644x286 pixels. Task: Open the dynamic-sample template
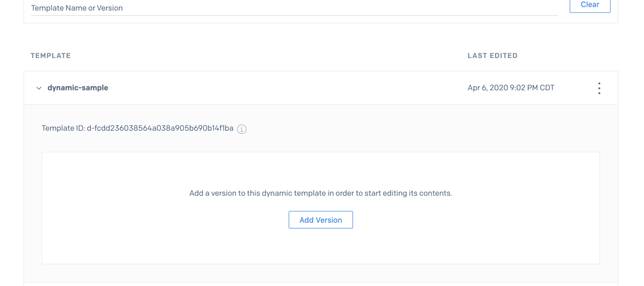[x=78, y=88]
